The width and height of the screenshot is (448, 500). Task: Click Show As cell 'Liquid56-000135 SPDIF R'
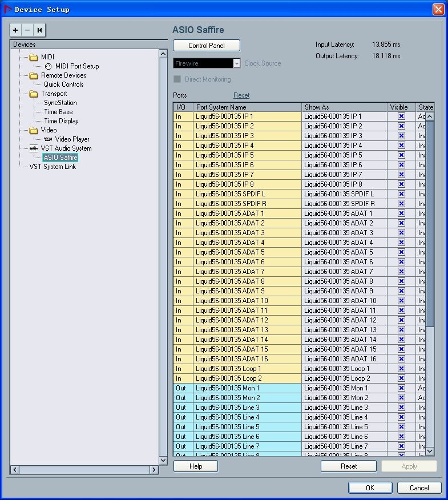344,204
